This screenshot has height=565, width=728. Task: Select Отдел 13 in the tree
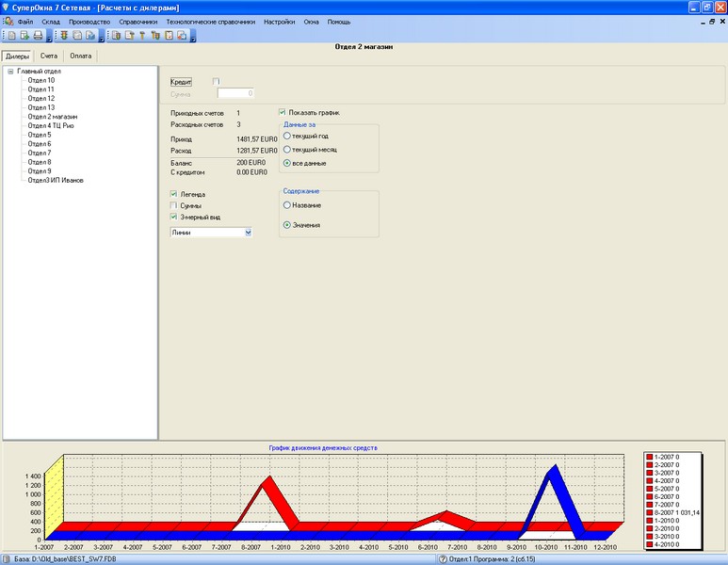point(40,107)
